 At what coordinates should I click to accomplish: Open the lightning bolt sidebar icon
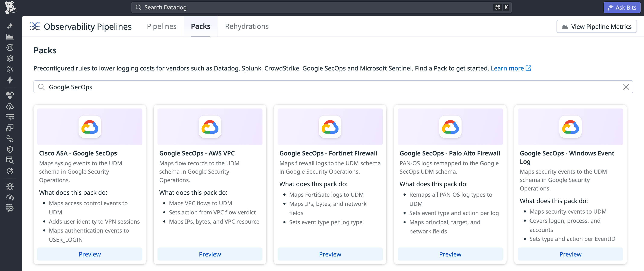coord(10,80)
